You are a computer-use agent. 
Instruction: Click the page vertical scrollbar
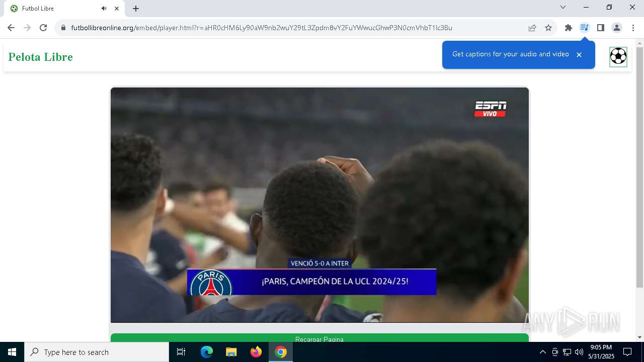click(x=639, y=167)
